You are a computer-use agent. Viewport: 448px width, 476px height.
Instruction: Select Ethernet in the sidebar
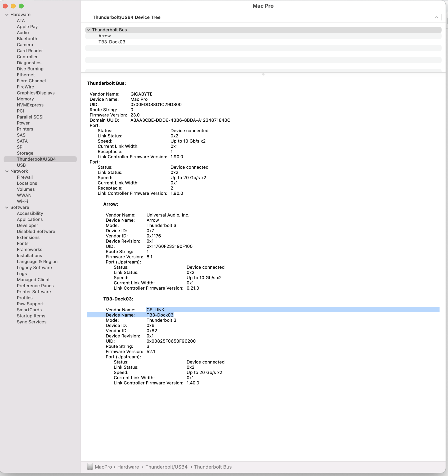(26, 75)
